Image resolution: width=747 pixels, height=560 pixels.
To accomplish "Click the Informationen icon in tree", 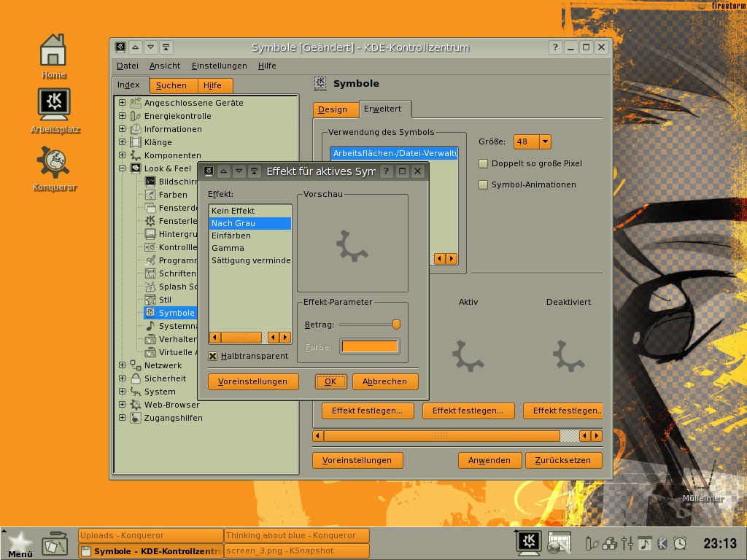I will pyautogui.click(x=136, y=128).
